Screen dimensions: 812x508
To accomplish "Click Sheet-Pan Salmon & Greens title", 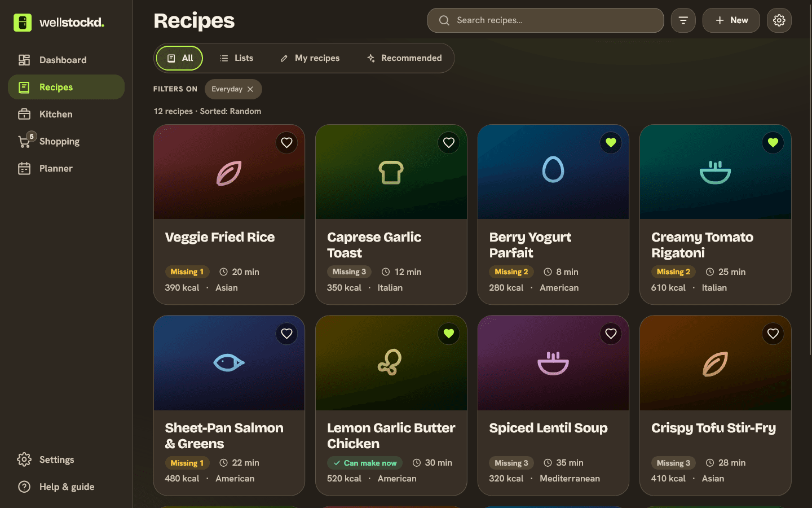I will click(224, 436).
